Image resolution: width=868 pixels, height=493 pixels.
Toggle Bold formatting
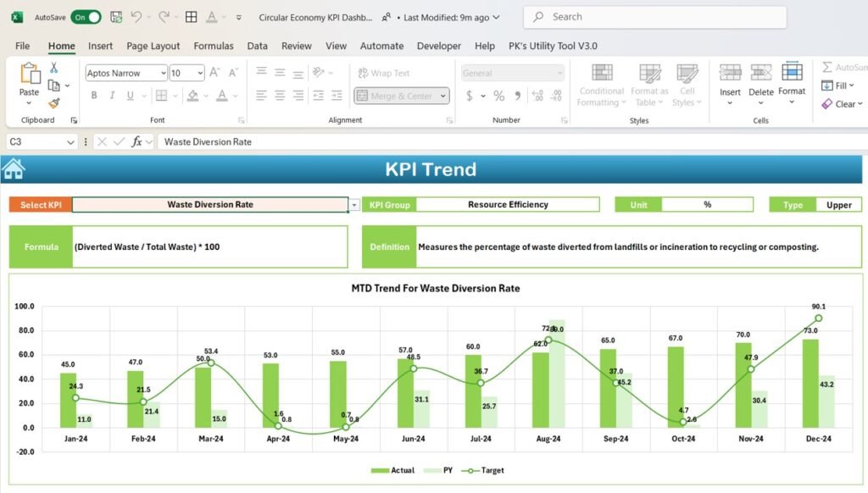[x=93, y=95]
